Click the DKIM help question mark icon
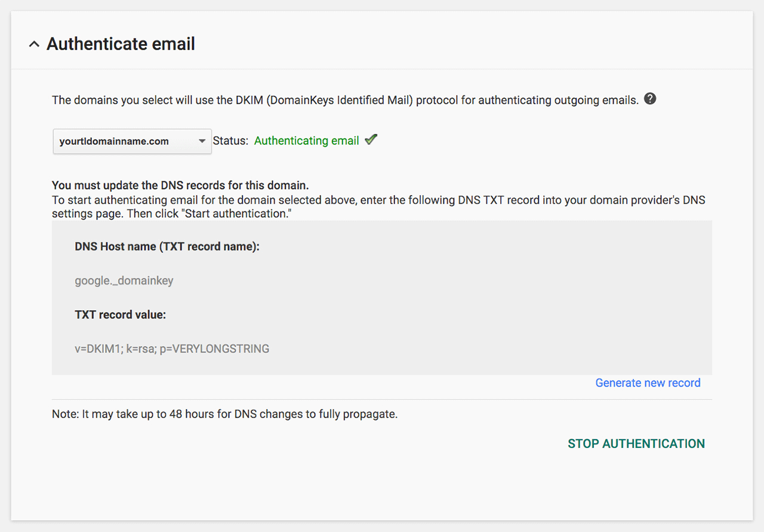This screenshot has height=532, width=764. [x=650, y=99]
